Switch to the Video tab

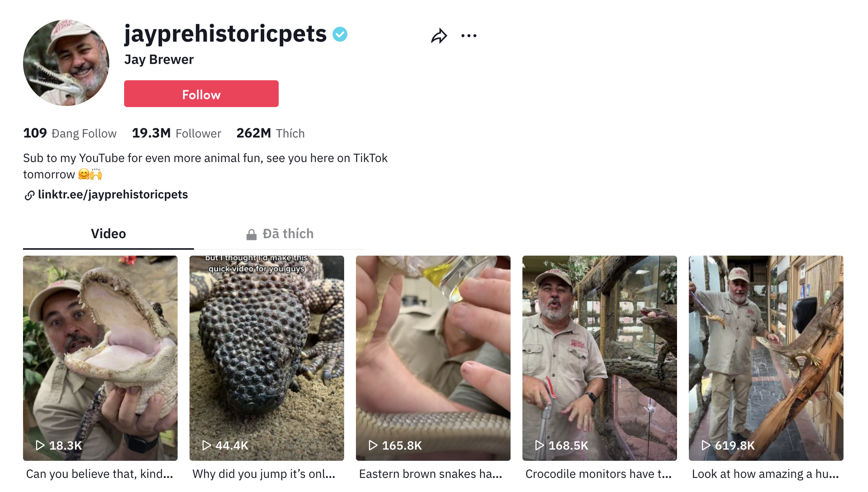tap(108, 234)
